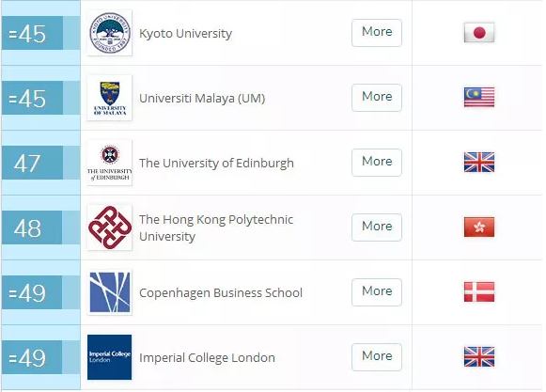
Task: Click the Hong Kong flag icon
Action: pos(479,227)
